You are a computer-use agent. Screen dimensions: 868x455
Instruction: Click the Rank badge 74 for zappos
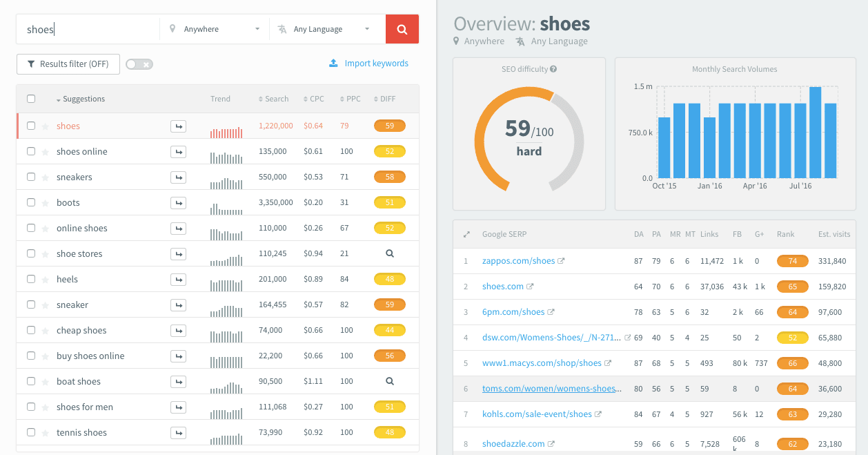pos(793,261)
